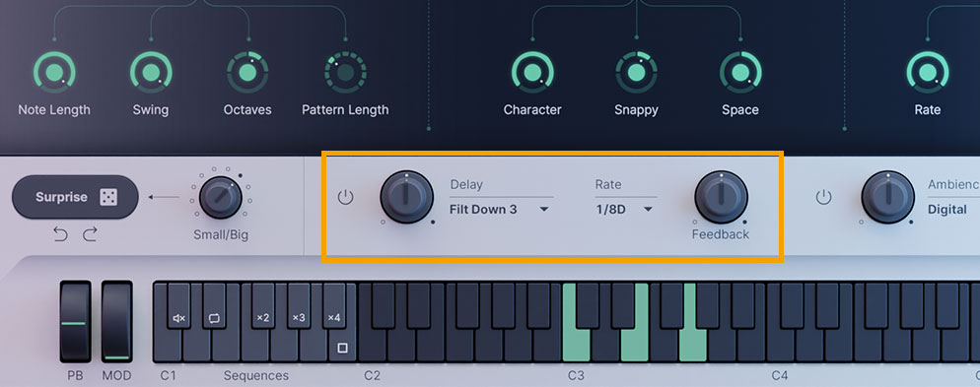
Task: Click the PB pitch bend wheel
Action: 75,321
